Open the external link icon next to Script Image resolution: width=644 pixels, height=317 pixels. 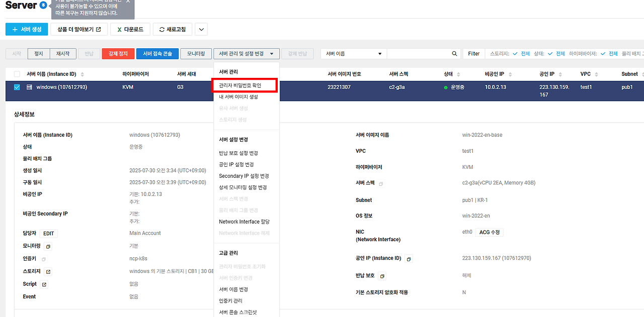click(44, 284)
